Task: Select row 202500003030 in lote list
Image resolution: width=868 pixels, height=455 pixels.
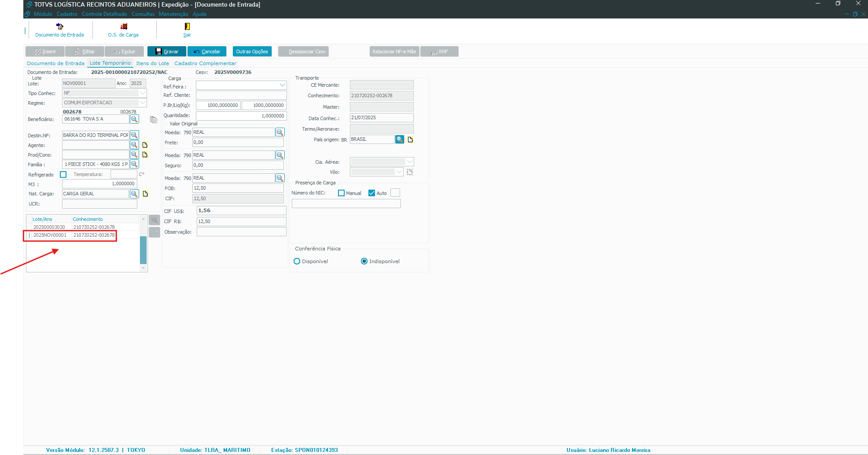Action: [82, 227]
